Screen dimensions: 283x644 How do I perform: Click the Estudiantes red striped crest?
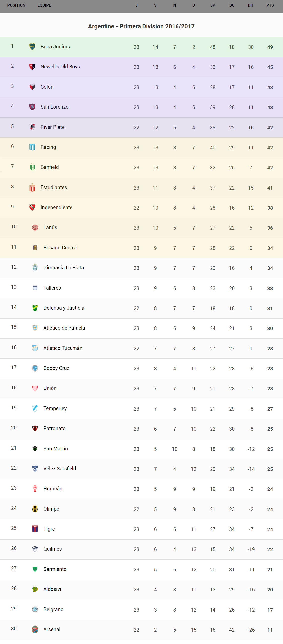pos(32,187)
